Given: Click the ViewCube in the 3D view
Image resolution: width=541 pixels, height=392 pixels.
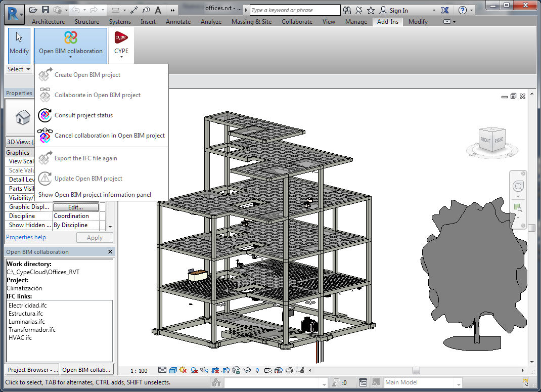Looking at the screenshot, I should (491, 139).
